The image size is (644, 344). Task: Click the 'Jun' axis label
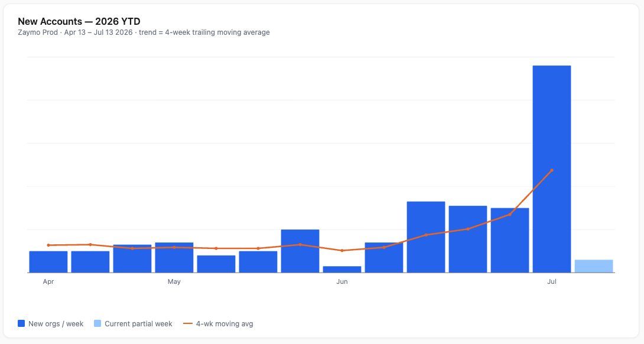tap(341, 281)
